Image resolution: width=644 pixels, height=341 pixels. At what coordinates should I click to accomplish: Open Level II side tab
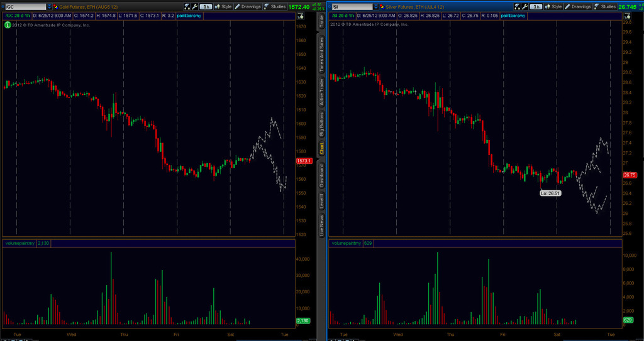point(321,202)
